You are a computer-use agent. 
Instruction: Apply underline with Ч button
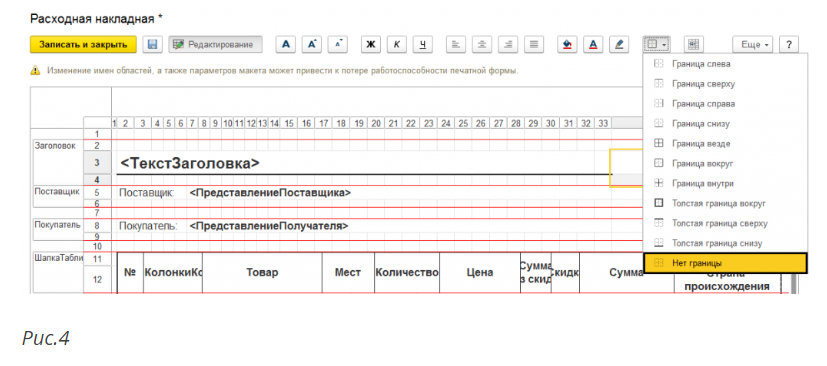pos(422,44)
